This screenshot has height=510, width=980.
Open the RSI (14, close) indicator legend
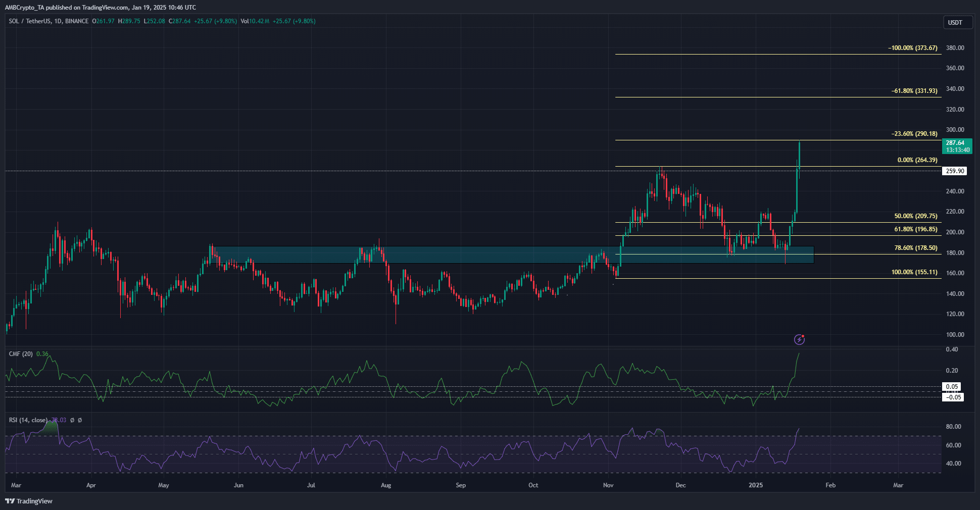point(28,420)
